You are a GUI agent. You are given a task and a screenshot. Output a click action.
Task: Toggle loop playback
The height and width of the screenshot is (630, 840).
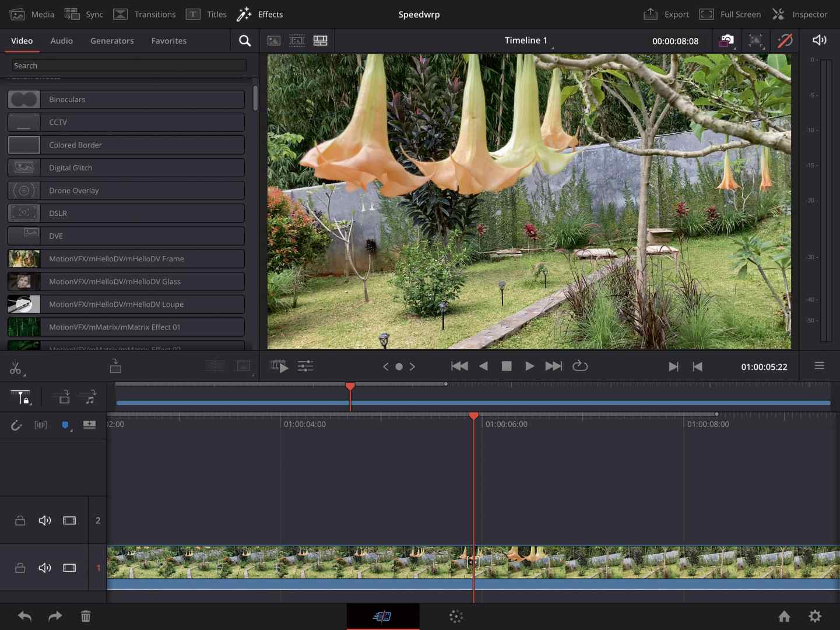point(580,366)
